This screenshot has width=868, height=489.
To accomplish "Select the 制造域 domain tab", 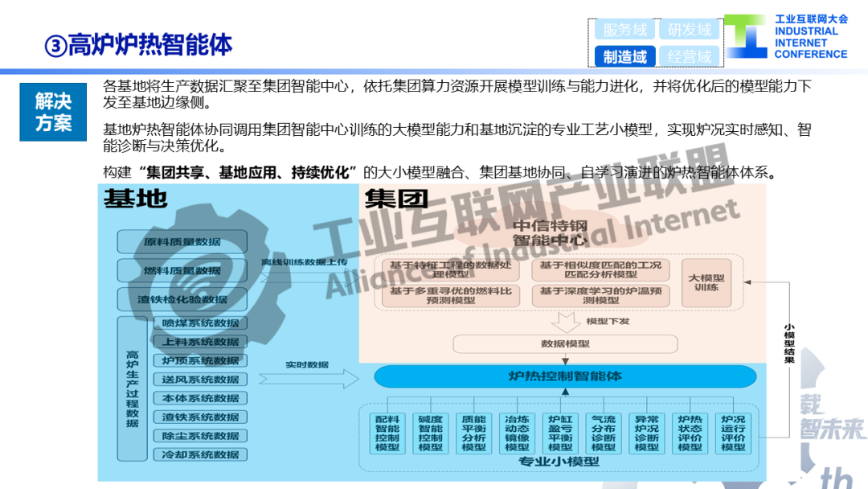I will coord(625,56).
